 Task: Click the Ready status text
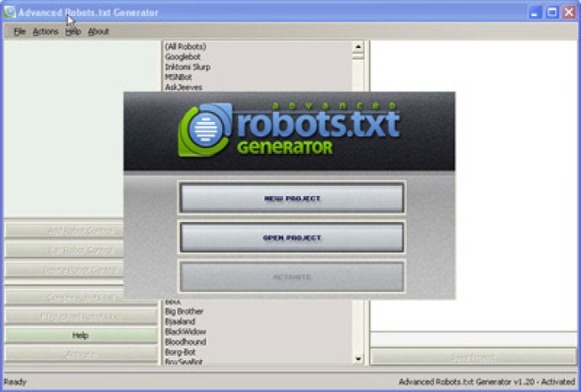pyautogui.click(x=15, y=382)
